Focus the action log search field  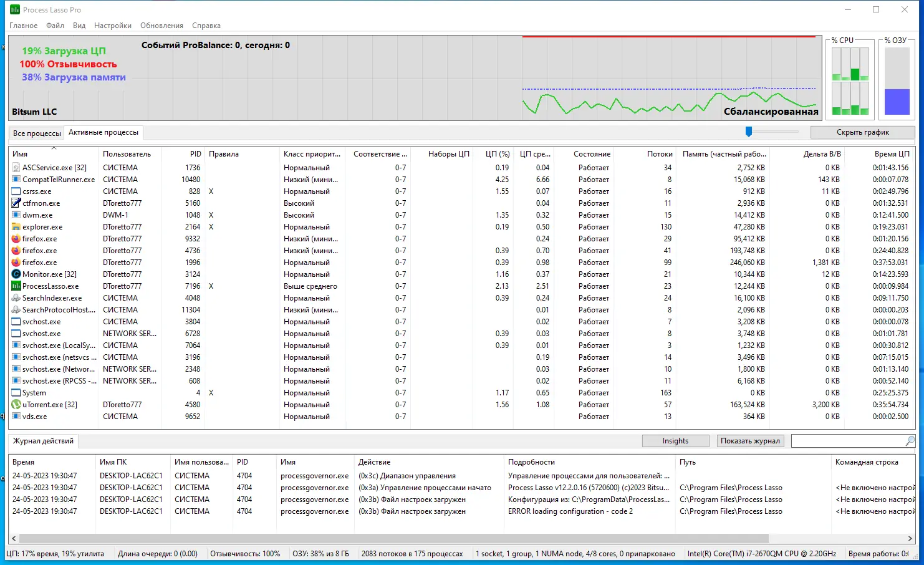(848, 441)
